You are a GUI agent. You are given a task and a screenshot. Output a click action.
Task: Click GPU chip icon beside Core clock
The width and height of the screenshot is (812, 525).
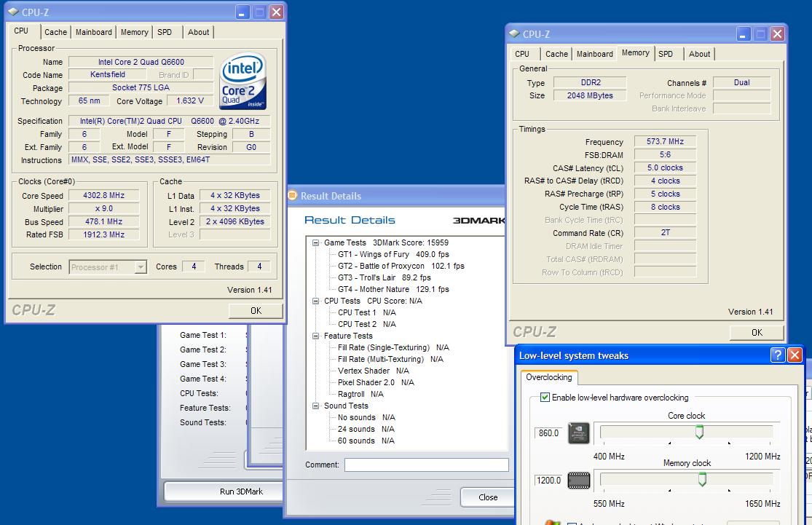pyautogui.click(x=579, y=433)
